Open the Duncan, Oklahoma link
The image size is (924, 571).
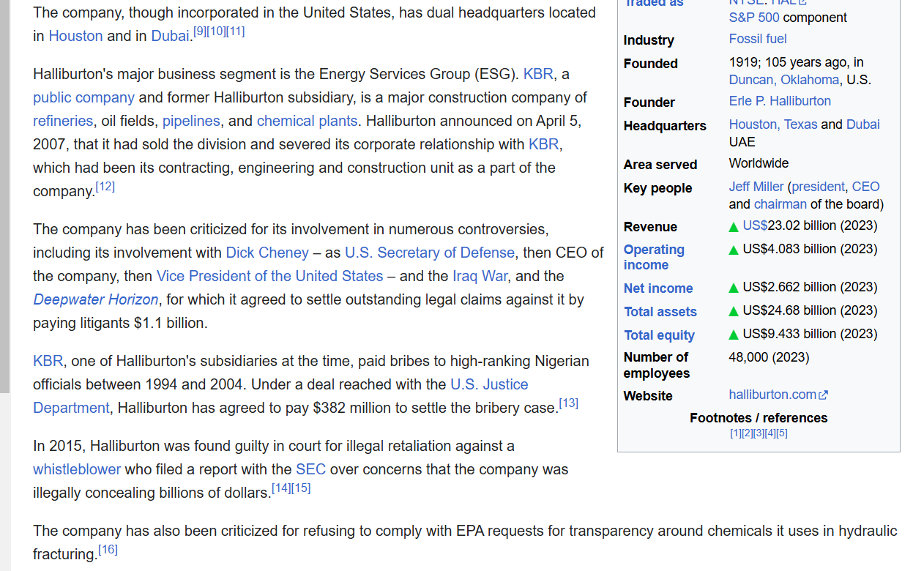[784, 80]
